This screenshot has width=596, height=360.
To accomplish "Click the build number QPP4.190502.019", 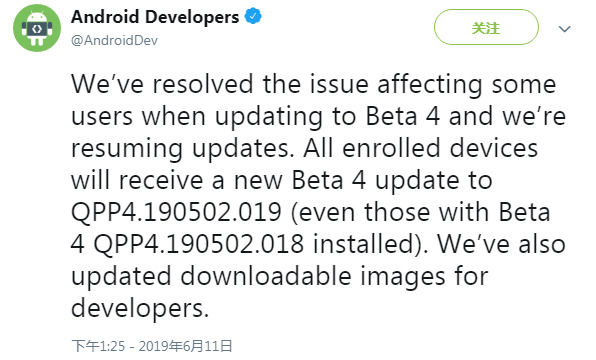I will (x=176, y=212).
